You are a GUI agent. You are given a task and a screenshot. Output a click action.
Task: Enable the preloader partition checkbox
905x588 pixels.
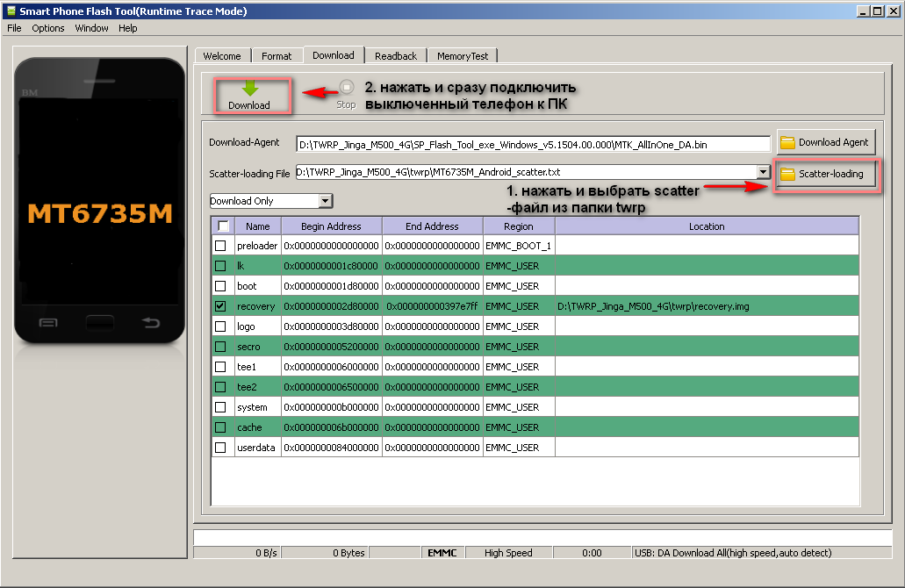[x=220, y=246]
